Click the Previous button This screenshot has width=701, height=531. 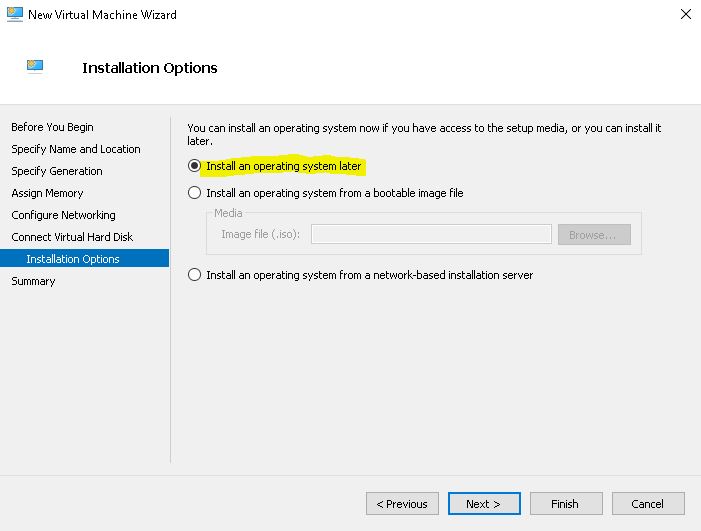click(402, 503)
